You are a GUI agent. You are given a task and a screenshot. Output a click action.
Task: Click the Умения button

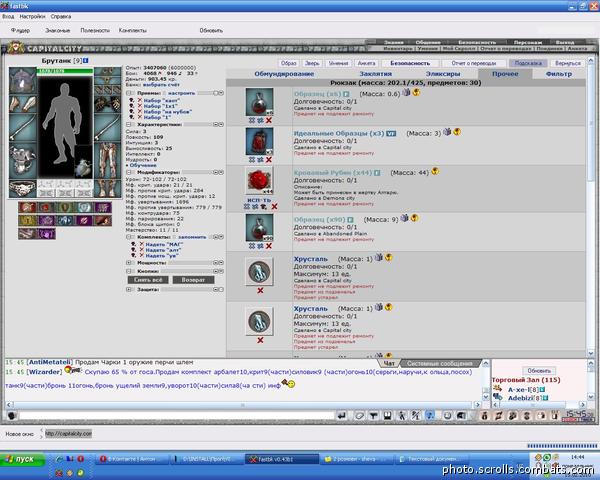click(339, 63)
